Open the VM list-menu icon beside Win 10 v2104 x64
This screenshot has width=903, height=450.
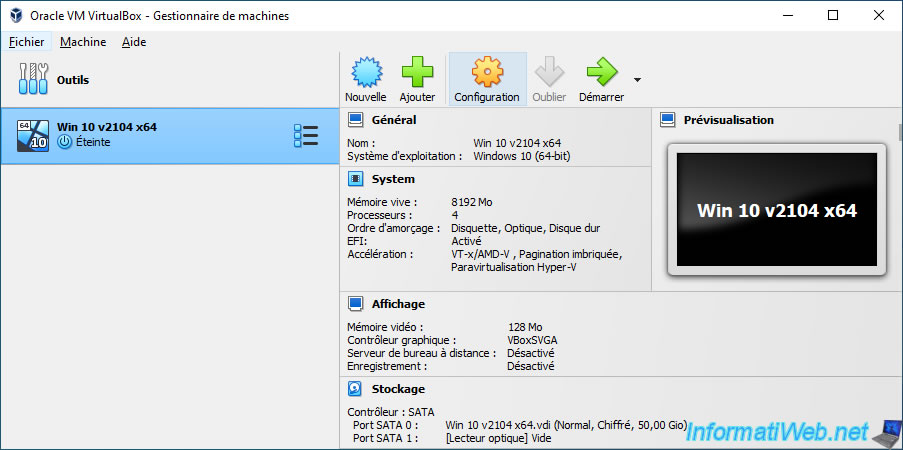point(306,135)
